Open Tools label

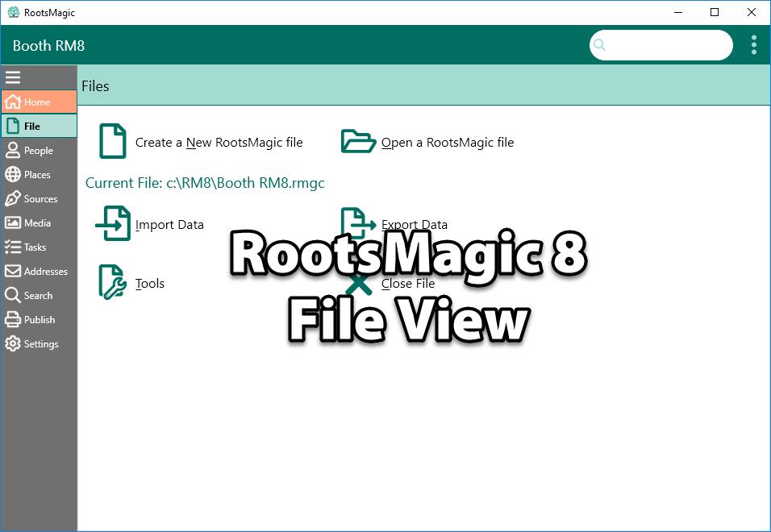[149, 284]
